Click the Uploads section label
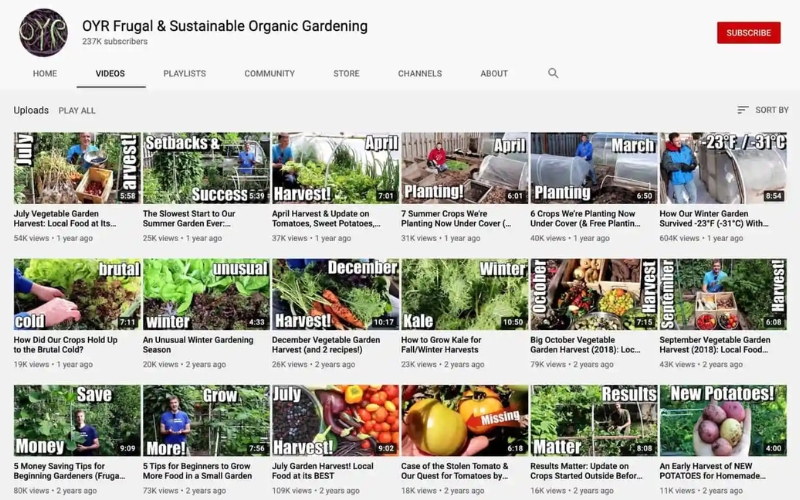The width and height of the screenshot is (800, 500). point(31,110)
